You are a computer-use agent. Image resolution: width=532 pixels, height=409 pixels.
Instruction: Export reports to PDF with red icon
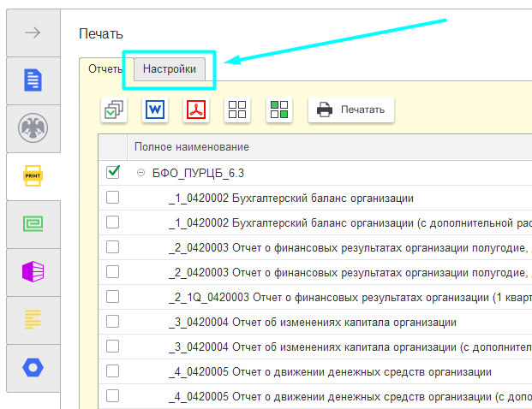click(197, 110)
